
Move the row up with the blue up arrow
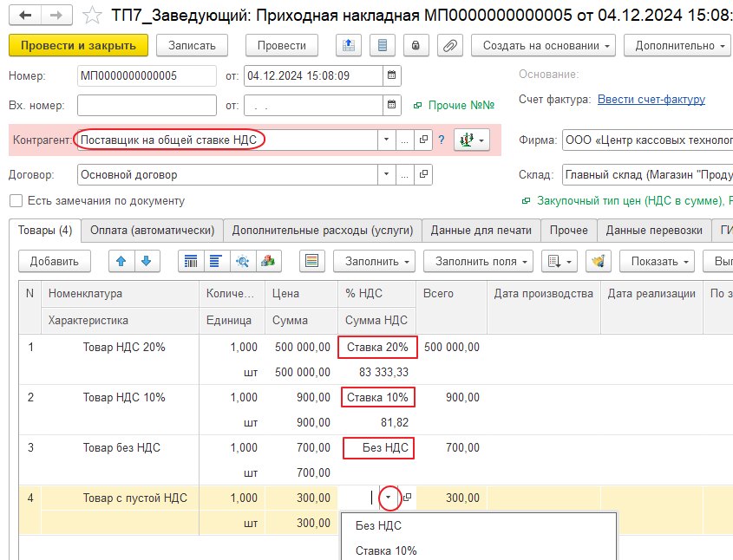click(x=121, y=261)
